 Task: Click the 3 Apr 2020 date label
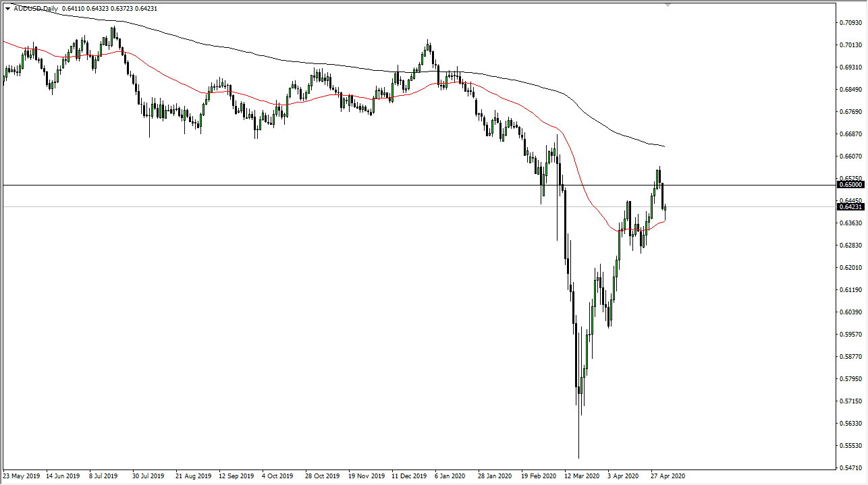pyautogui.click(x=622, y=476)
